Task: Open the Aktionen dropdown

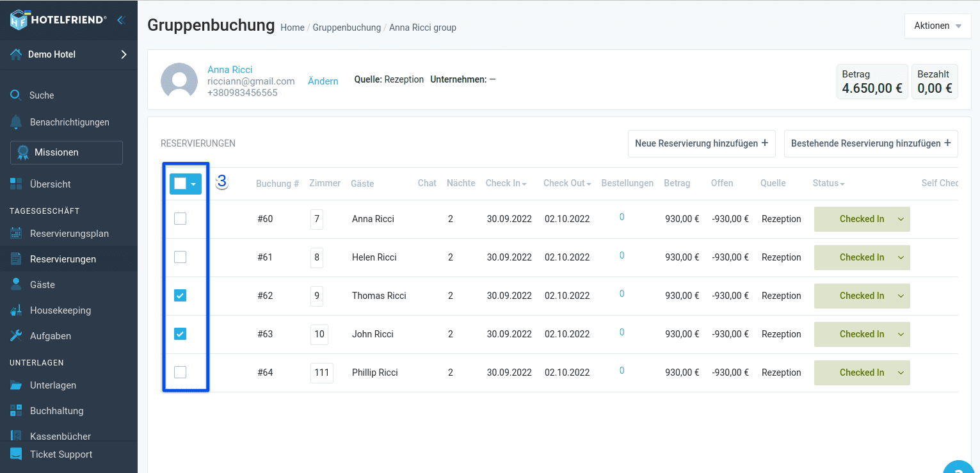Action: point(938,26)
